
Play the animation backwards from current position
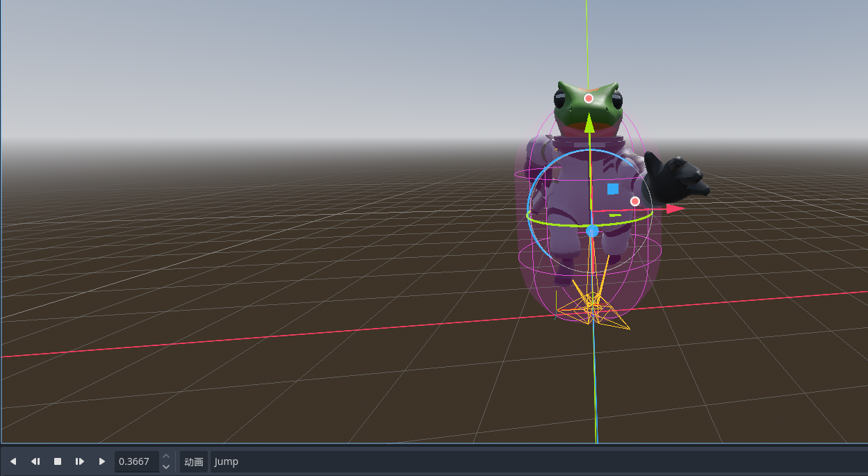click(13, 461)
